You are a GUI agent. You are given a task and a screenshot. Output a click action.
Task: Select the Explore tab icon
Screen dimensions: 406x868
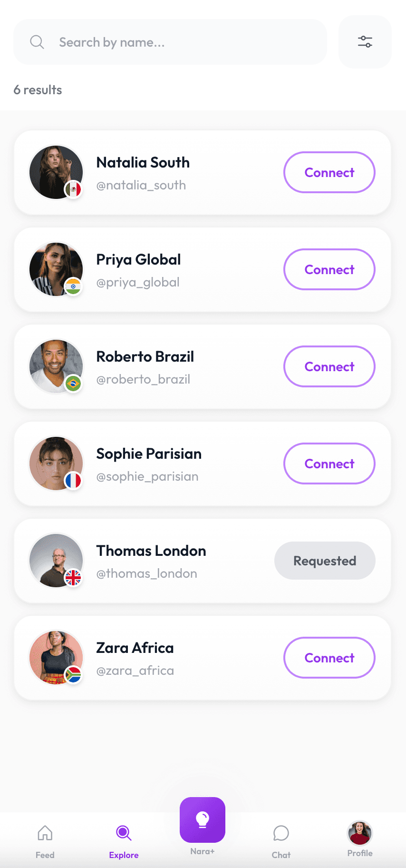pyautogui.click(x=124, y=834)
